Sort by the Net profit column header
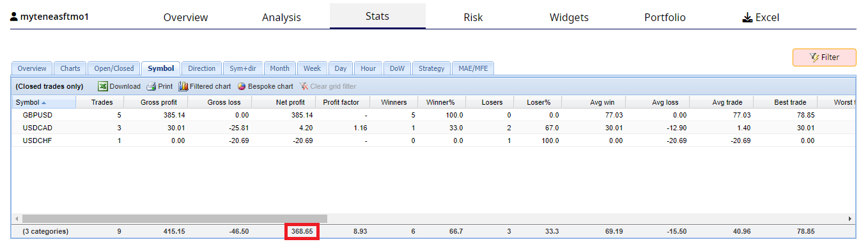This screenshot has width=868, height=251. [x=284, y=102]
